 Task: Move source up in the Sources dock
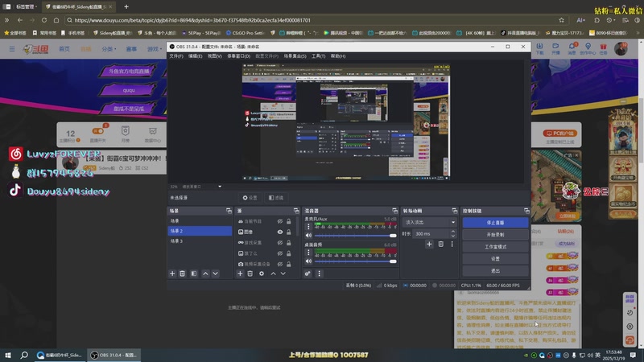coord(273,274)
